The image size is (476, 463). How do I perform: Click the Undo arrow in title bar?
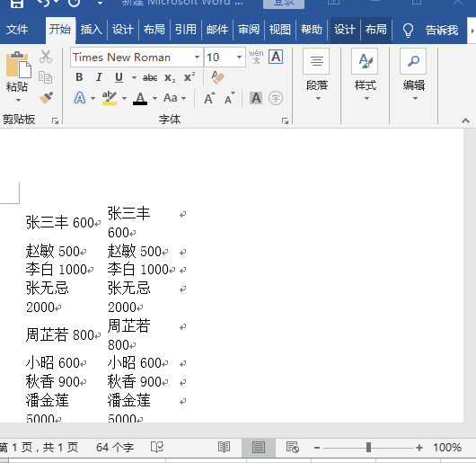tap(44, 3)
